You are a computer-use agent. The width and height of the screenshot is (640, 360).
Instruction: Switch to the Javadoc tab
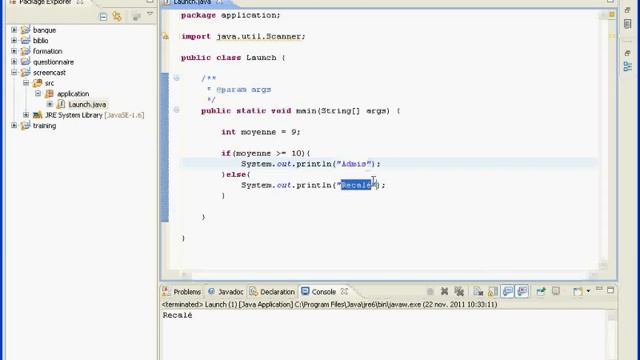pyautogui.click(x=225, y=291)
